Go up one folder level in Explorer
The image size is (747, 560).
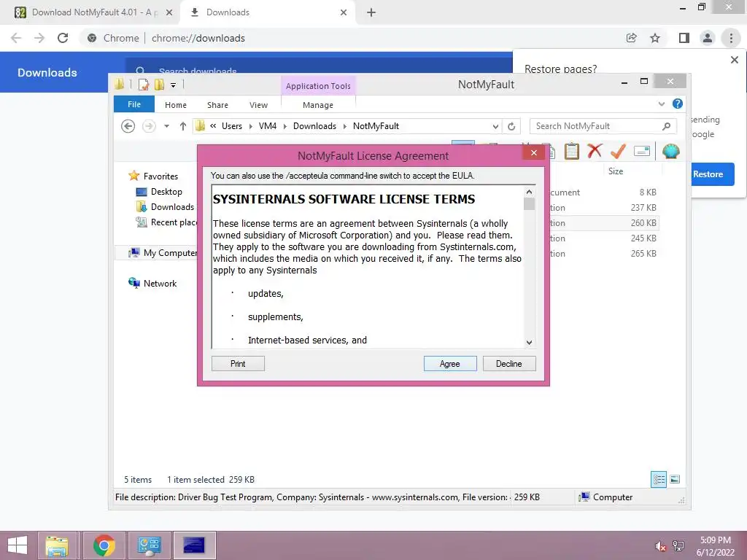pos(183,126)
